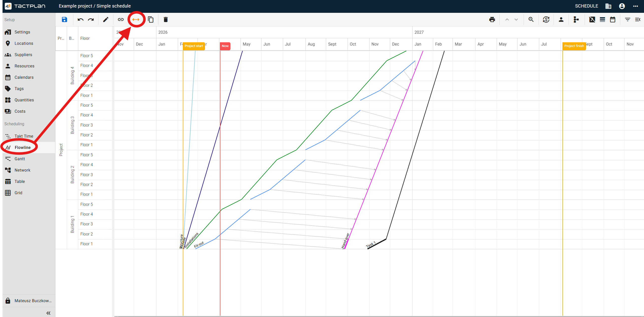Open the hierarchy structure icon
Image resolution: width=644 pixels, height=317 pixels.
(x=576, y=20)
